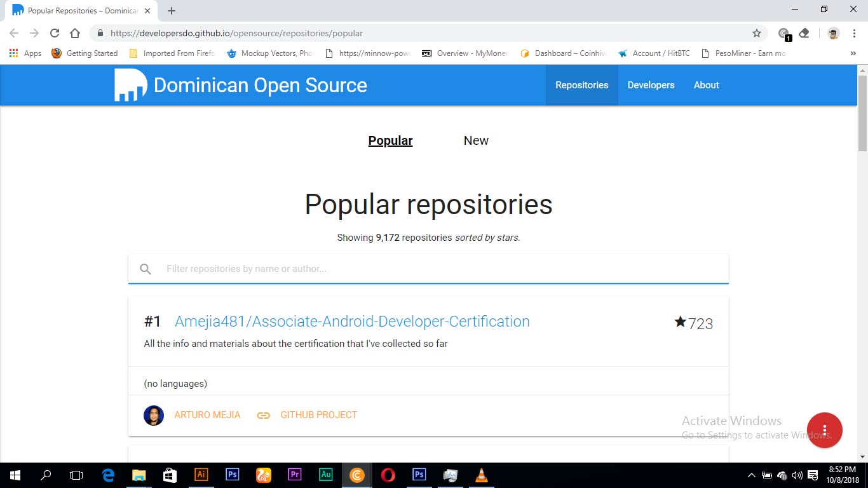
Task: Open the minnow-pow bookmark
Action: coord(367,53)
